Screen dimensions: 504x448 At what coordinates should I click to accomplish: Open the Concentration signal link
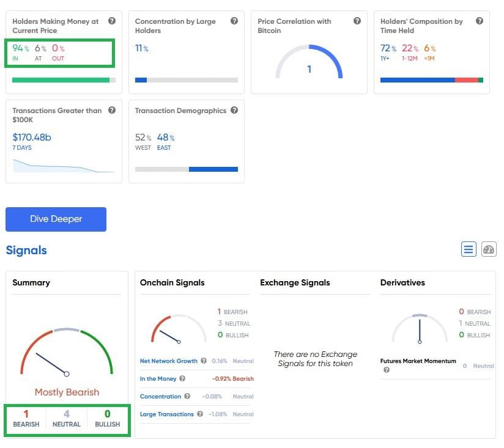pos(160,397)
